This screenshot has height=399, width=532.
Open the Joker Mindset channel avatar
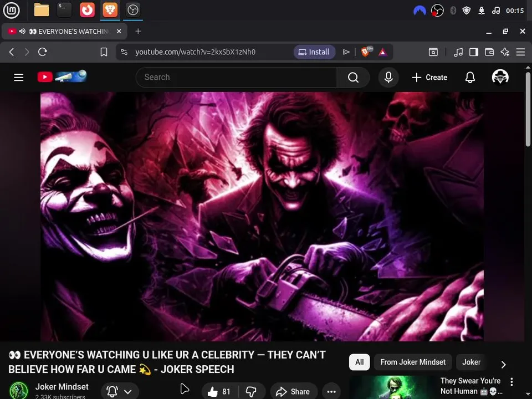click(x=19, y=391)
